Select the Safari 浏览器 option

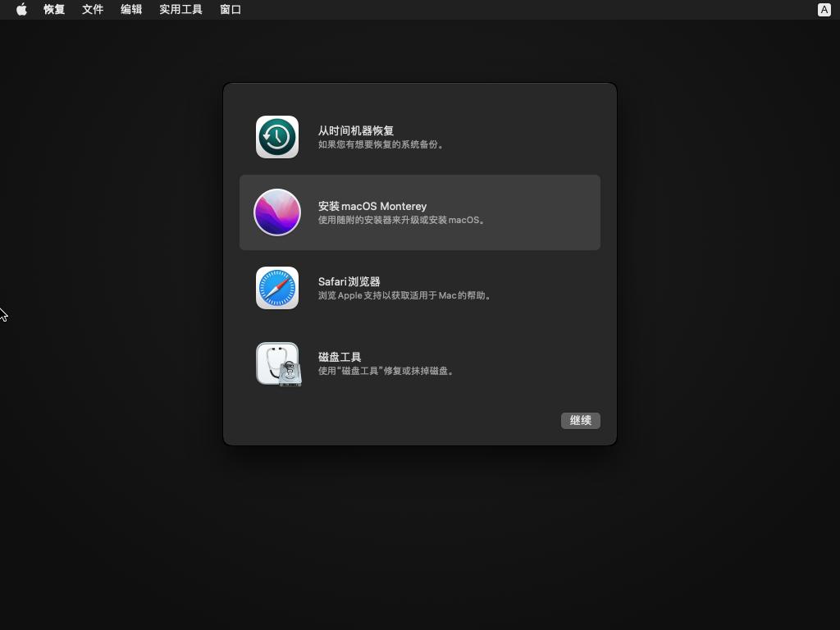click(x=419, y=287)
